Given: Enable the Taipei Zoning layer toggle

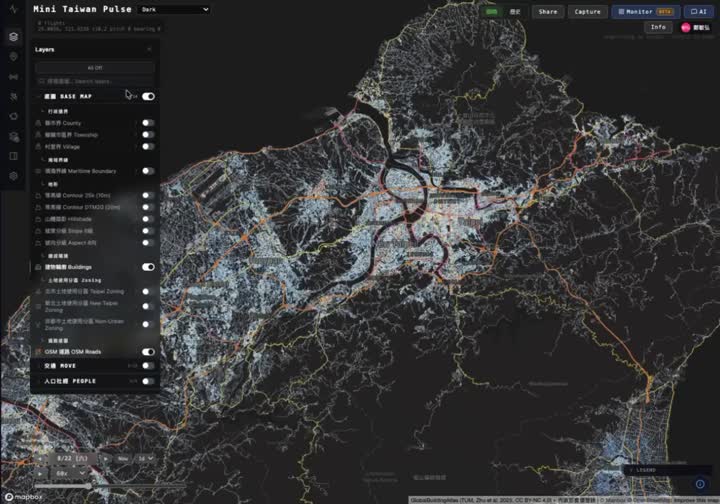Looking at the screenshot, I should pos(148,291).
